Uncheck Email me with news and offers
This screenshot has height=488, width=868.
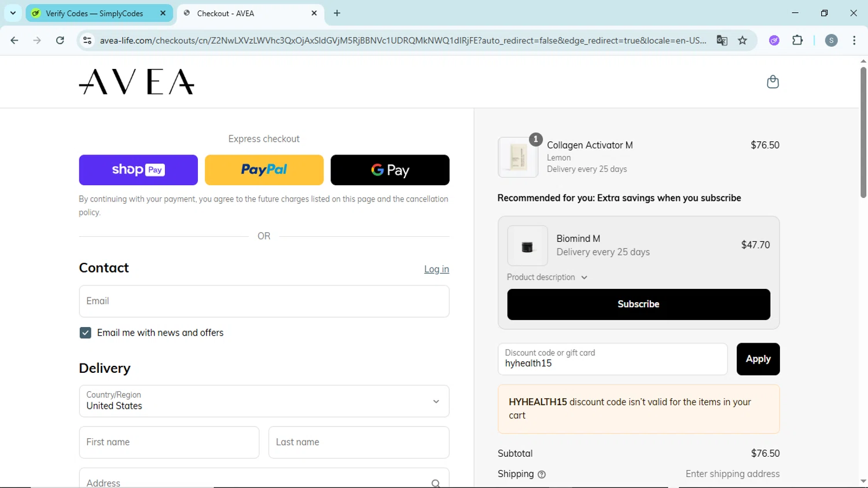coord(85,333)
